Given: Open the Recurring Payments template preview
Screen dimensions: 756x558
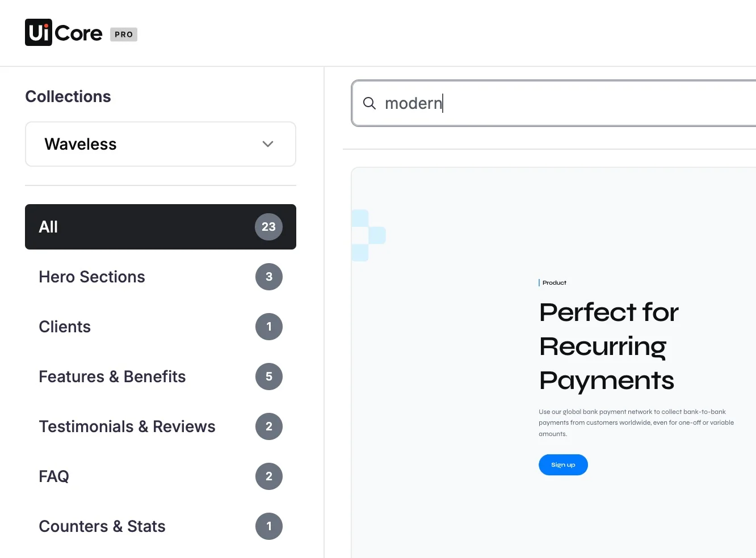Looking at the screenshot, I should click(554, 363).
